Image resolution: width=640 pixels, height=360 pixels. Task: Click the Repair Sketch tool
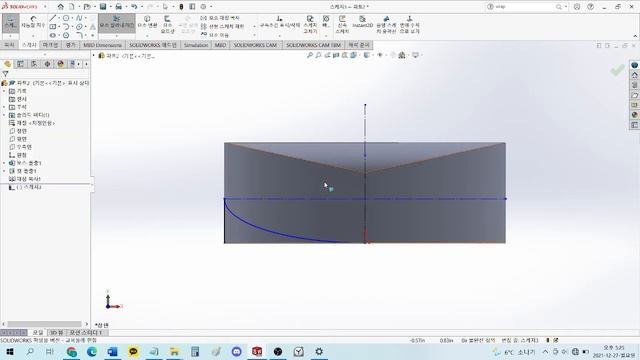click(310, 24)
